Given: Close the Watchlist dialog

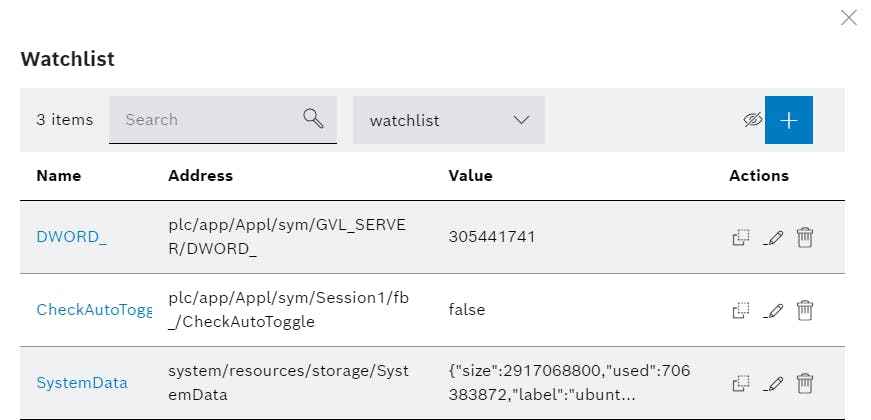Looking at the screenshot, I should 849,18.
